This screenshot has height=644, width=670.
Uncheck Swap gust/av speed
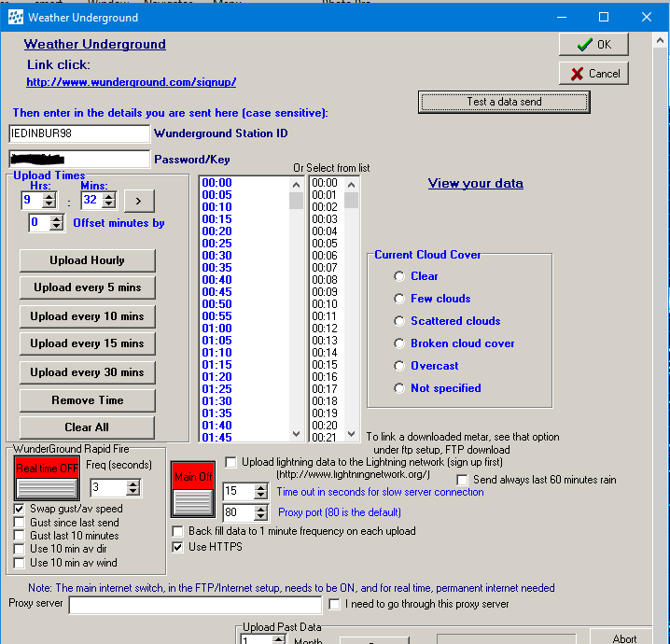[x=19, y=509]
